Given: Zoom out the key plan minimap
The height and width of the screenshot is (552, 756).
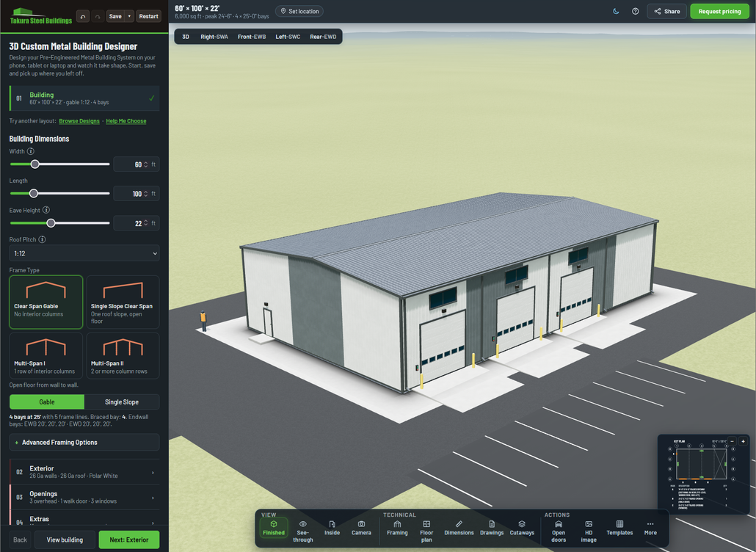Looking at the screenshot, I should pyautogui.click(x=732, y=441).
